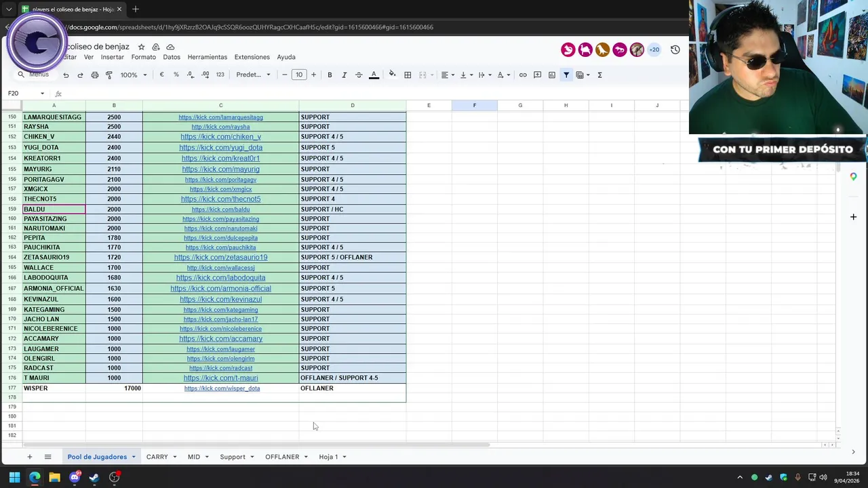Open filter views dropdown
The image size is (868, 488).
(583, 75)
